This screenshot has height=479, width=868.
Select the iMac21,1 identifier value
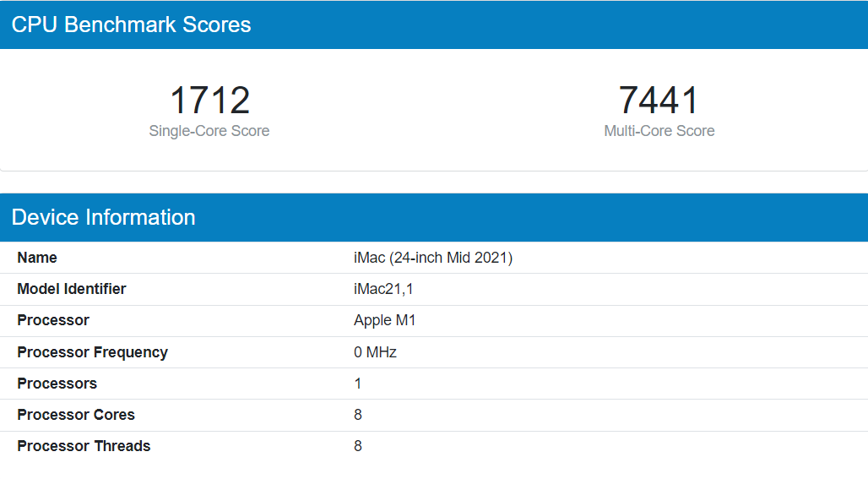tap(383, 289)
